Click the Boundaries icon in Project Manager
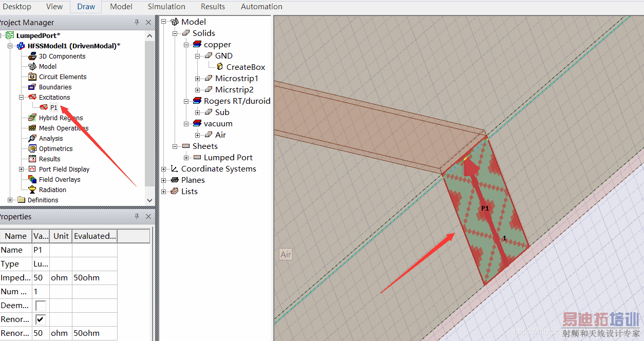The height and width of the screenshot is (341, 644). (x=32, y=87)
